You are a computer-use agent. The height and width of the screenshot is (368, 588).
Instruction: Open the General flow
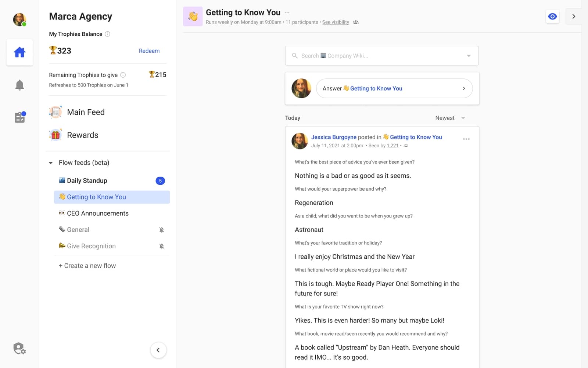78,230
